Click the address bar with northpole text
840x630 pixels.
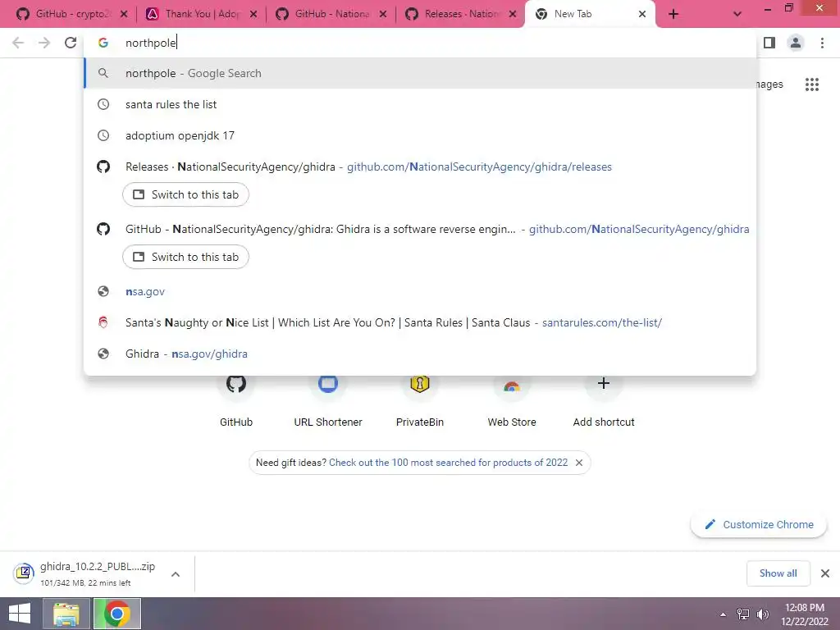pyautogui.click(x=420, y=43)
